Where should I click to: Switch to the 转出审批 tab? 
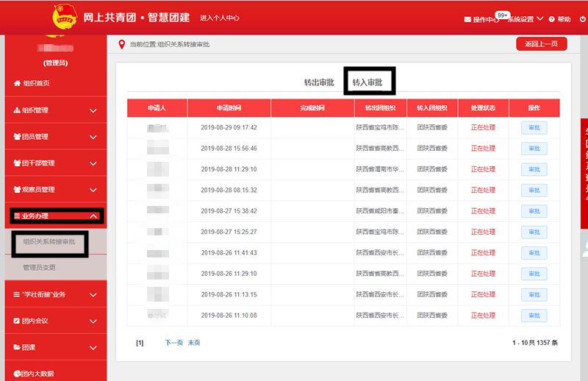[319, 82]
